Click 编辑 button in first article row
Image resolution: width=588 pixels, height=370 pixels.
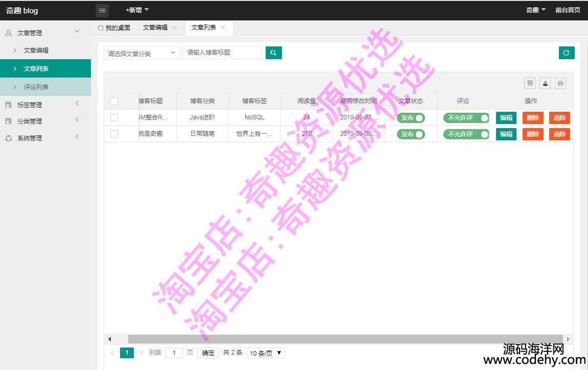point(506,118)
